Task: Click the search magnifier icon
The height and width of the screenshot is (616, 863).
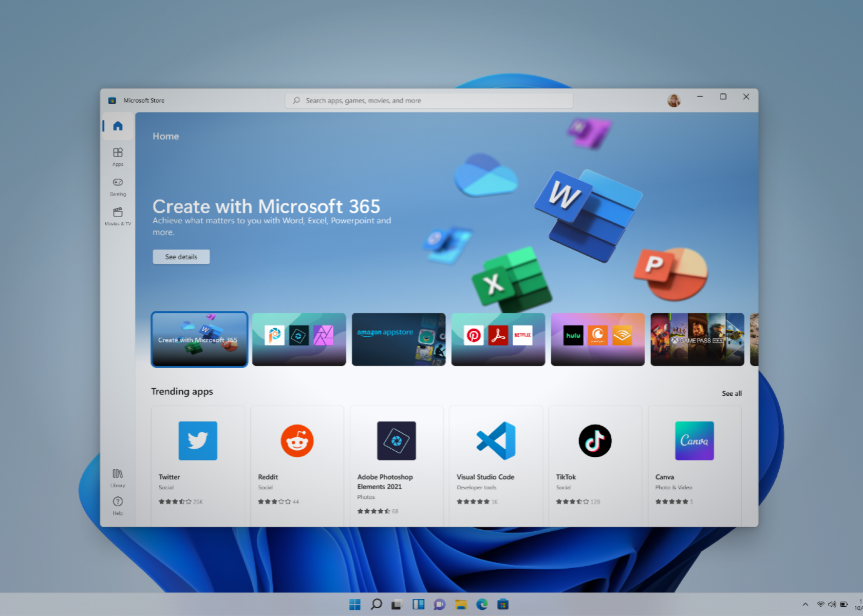Action: pyautogui.click(x=296, y=101)
